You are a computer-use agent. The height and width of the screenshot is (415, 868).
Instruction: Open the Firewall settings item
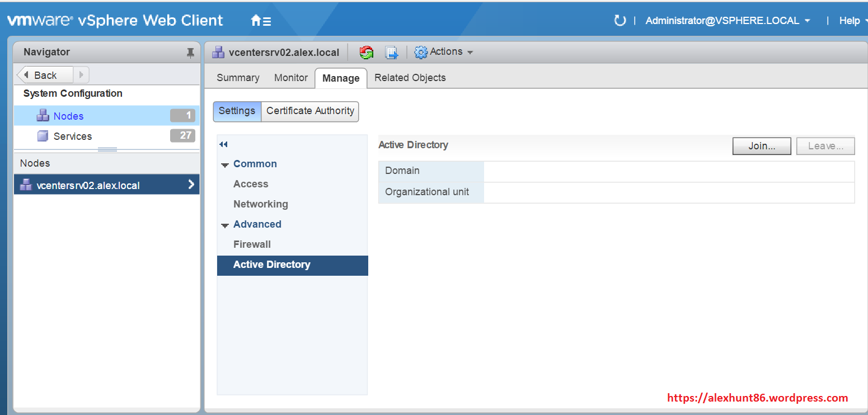click(x=252, y=244)
